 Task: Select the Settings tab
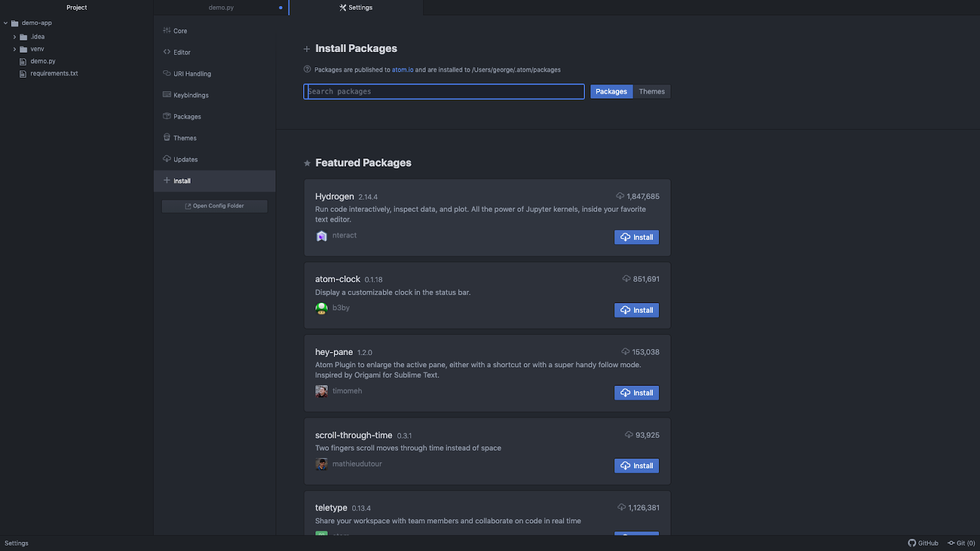(x=356, y=7)
